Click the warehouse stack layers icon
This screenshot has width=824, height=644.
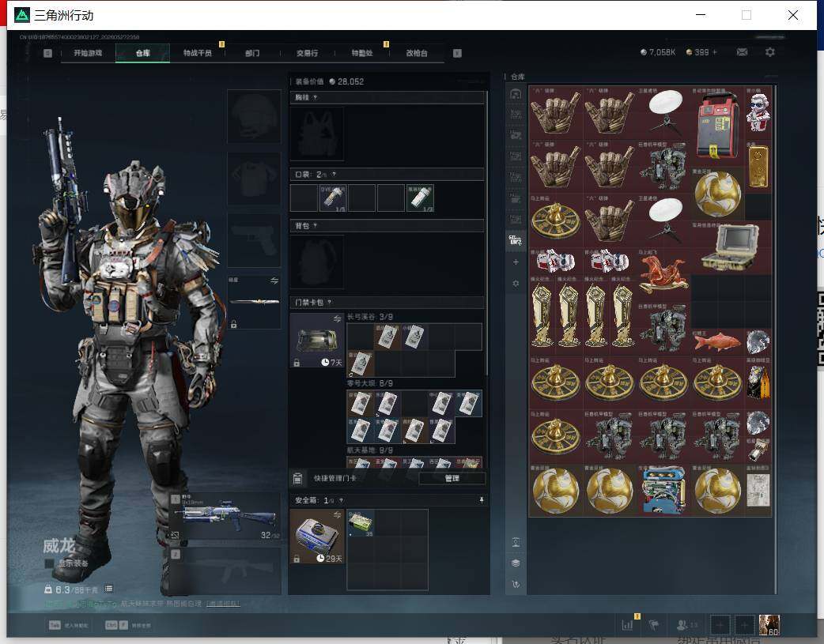tap(516, 563)
